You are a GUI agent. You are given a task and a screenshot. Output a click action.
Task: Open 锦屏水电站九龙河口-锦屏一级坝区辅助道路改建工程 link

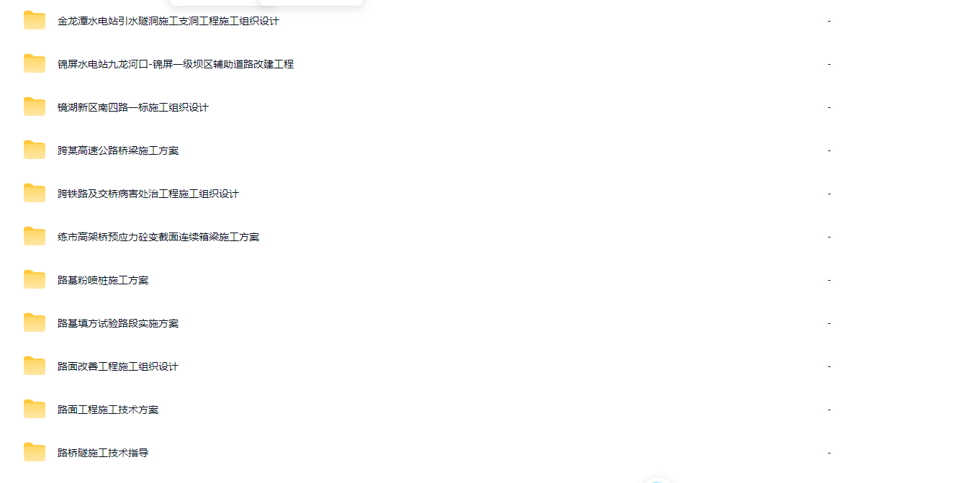coord(176,65)
